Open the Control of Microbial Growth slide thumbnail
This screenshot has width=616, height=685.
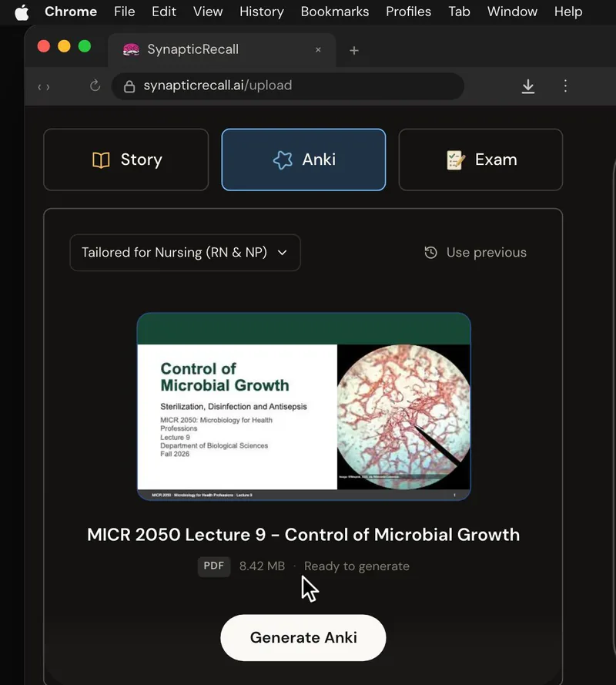[x=304, y=407]
